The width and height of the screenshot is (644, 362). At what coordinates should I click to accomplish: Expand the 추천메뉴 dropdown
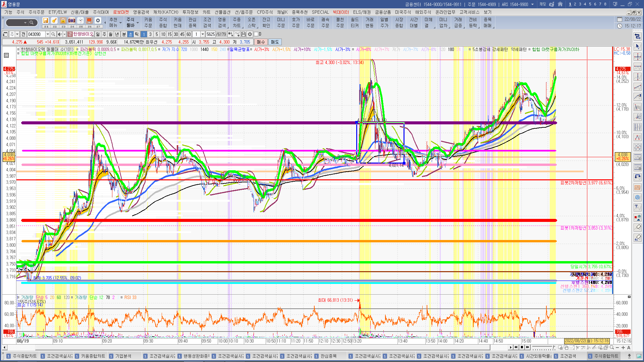(x=120, y=23)
